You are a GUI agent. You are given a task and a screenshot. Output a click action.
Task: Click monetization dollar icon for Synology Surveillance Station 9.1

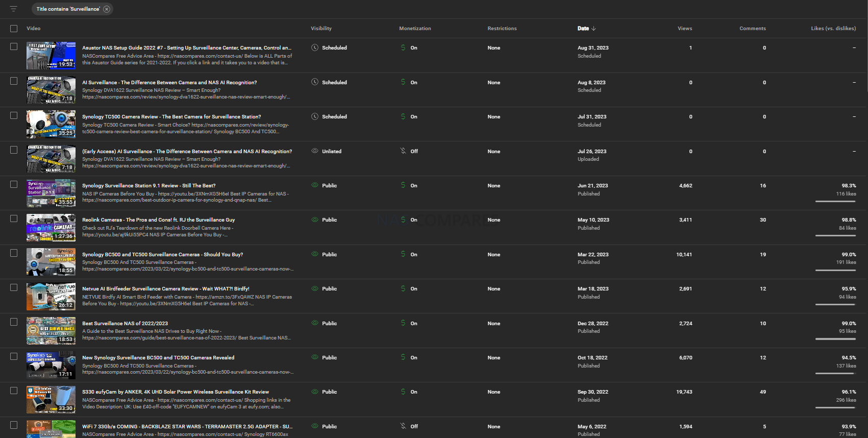point(403,185)
